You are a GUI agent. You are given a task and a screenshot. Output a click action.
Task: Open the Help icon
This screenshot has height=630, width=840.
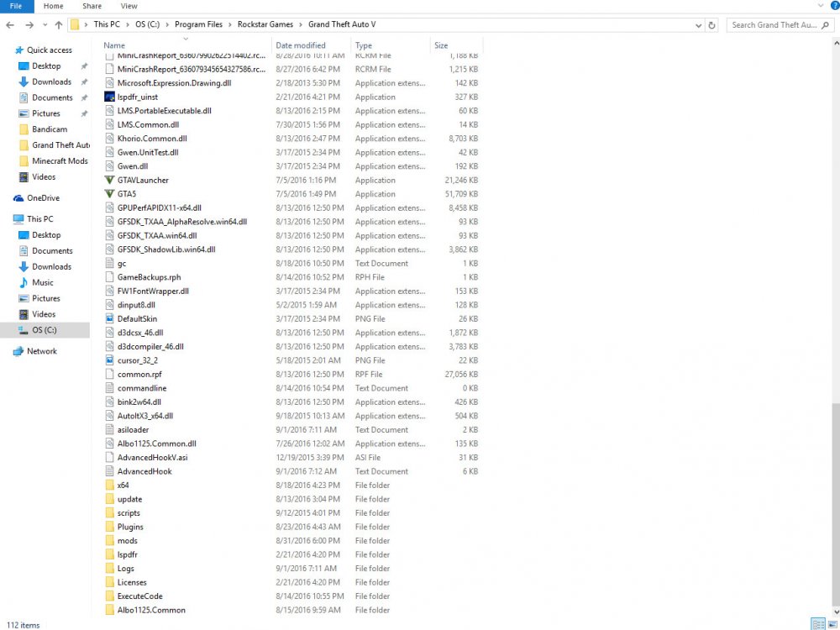(x=834, y=6)
